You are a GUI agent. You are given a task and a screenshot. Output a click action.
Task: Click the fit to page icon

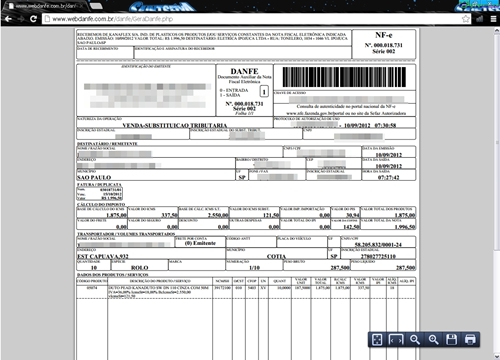coord(377,340)
